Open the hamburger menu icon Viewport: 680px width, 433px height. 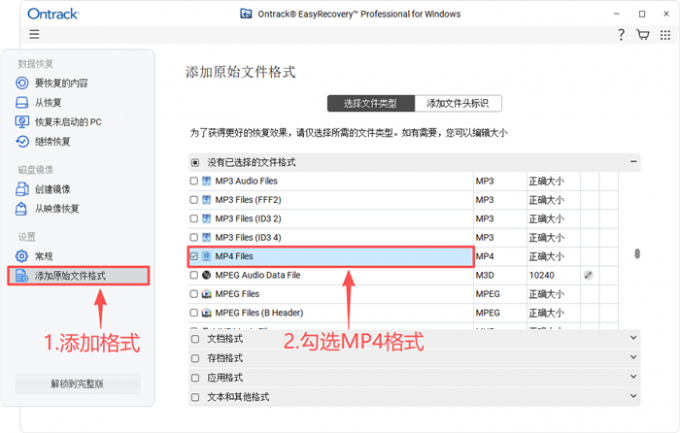tap(34, 34)
